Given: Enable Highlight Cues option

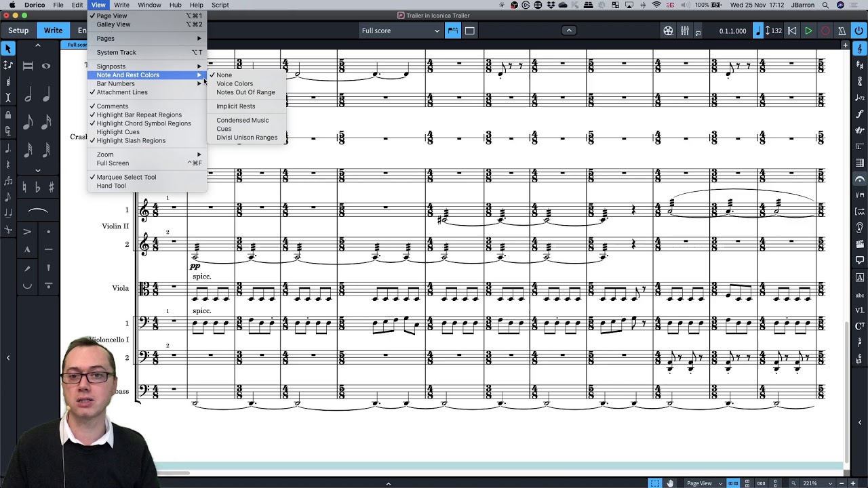Looking at the screenshot, I should 118,132.
